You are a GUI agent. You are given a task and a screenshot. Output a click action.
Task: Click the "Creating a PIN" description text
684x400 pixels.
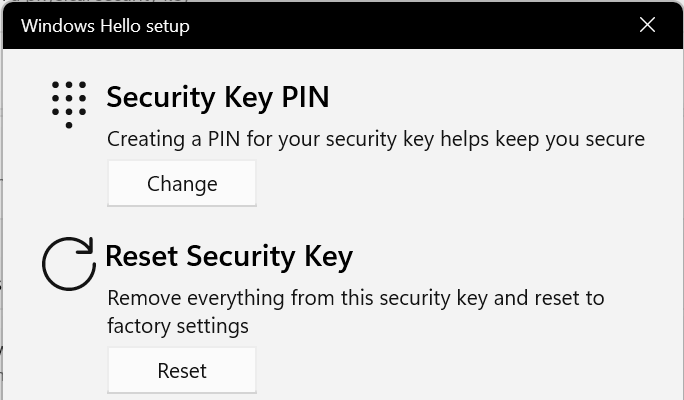coord(375,139)
